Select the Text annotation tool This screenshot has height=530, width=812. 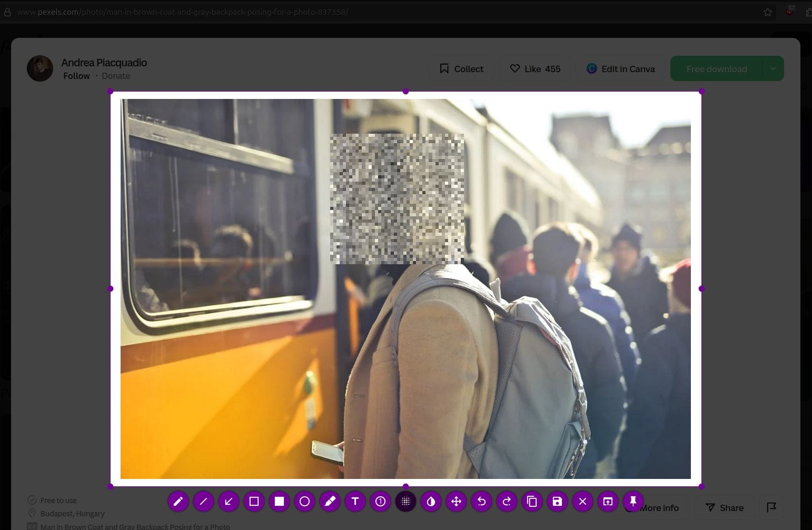click(355, 501)
